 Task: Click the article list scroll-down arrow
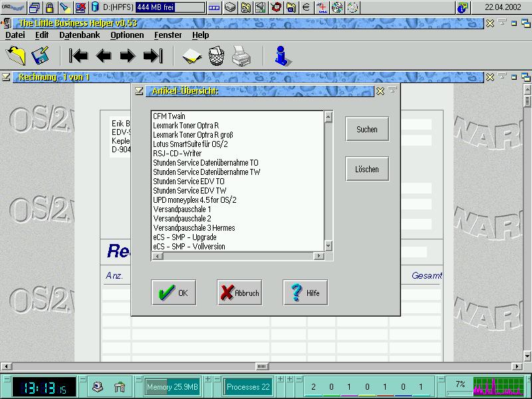pos(328,245)
